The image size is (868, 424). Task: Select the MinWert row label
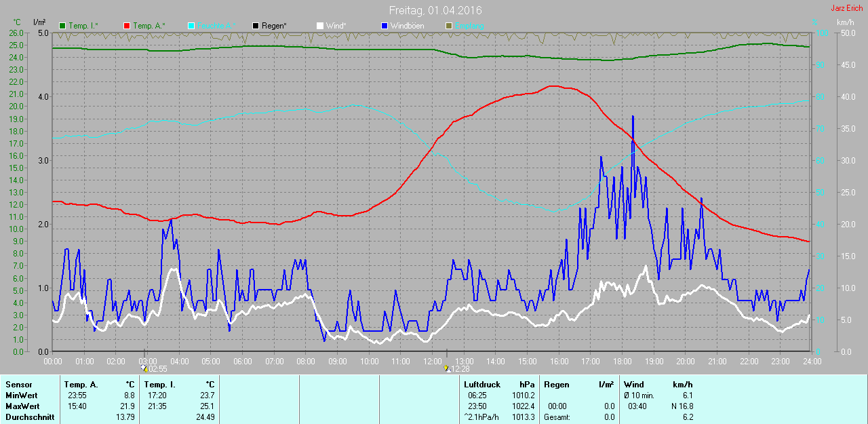[21, 396]
